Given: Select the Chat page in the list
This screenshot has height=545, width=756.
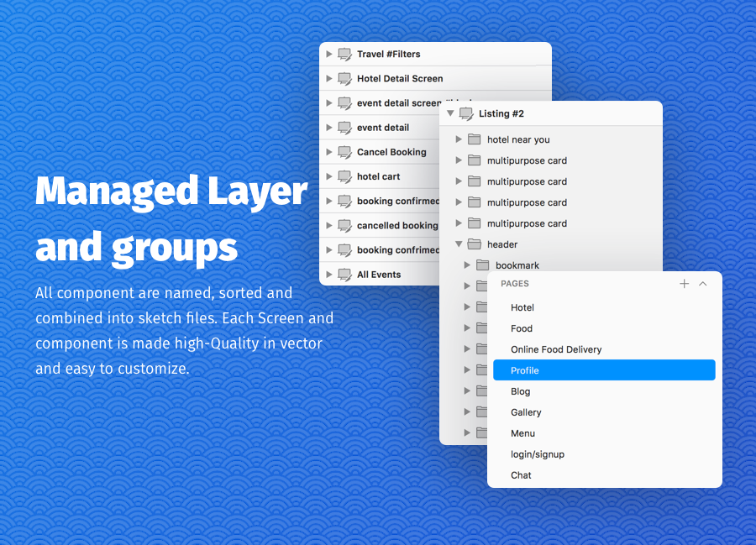Looking at the screenshot, I should (521, 475).
